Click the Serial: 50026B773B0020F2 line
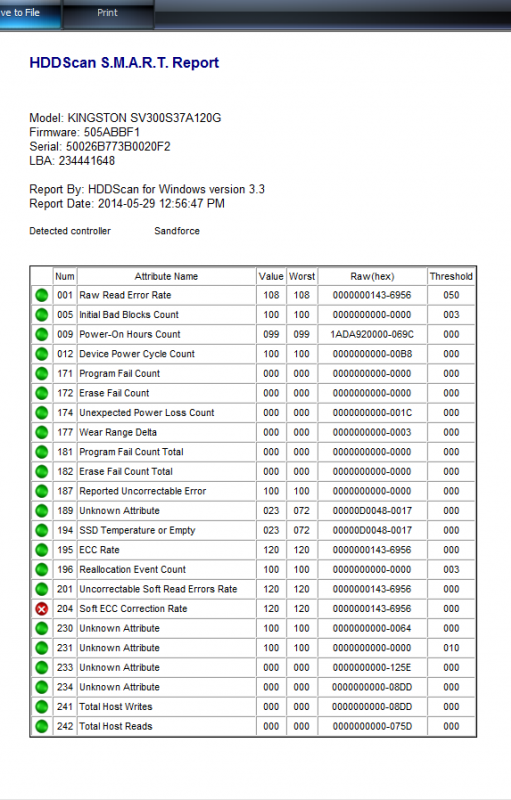Viewport: 511px width, 800px height. tap(99, 146)
